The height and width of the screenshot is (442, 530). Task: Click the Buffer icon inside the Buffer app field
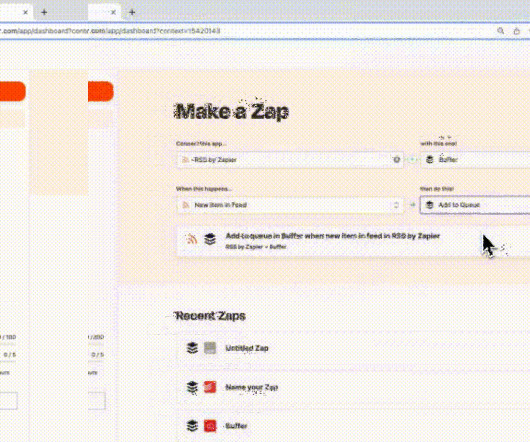(429, 159)
